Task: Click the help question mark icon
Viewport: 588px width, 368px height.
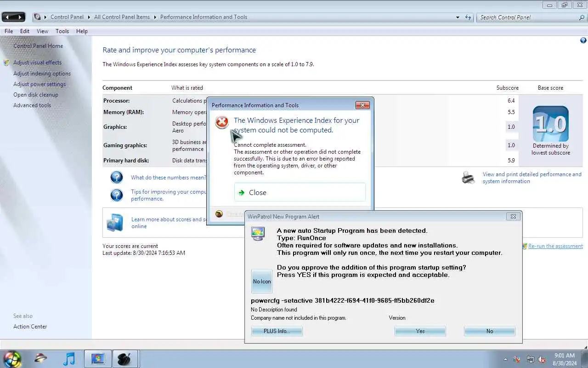Action: [x=583, y=40]
